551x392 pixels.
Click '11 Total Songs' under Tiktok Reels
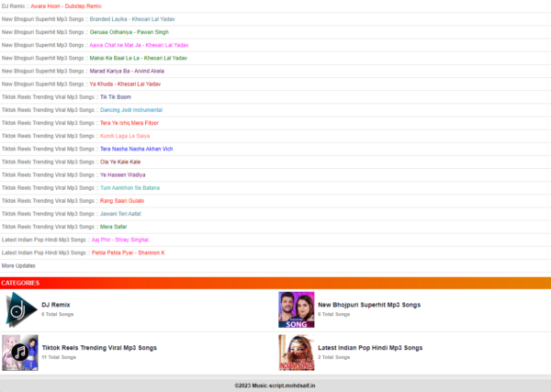point(59,357)
